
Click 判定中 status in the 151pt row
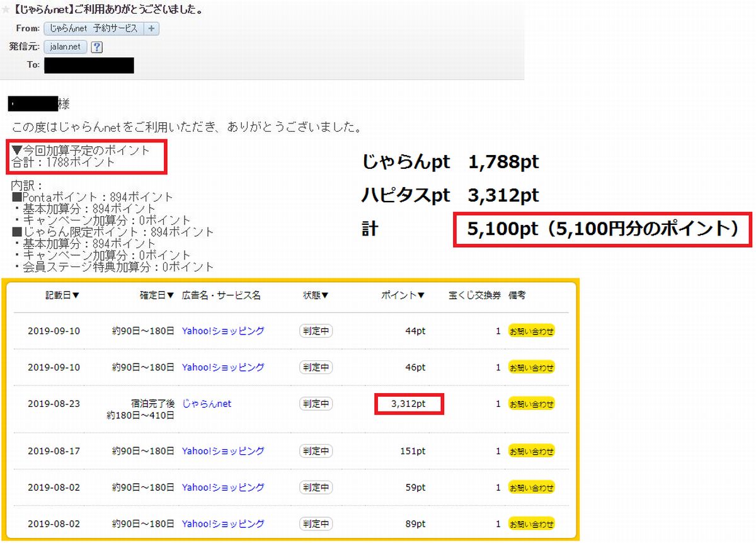(316, 451)
